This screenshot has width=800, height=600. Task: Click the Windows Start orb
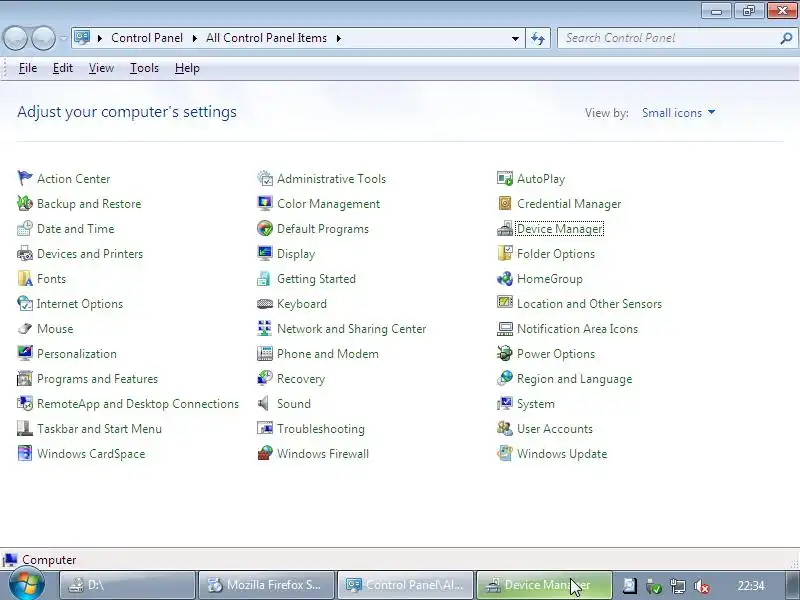pos(27,585)
